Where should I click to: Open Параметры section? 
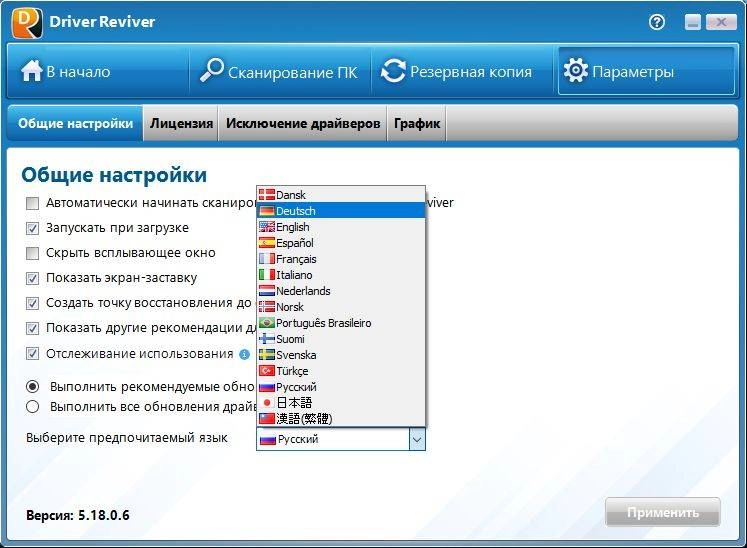646,71
